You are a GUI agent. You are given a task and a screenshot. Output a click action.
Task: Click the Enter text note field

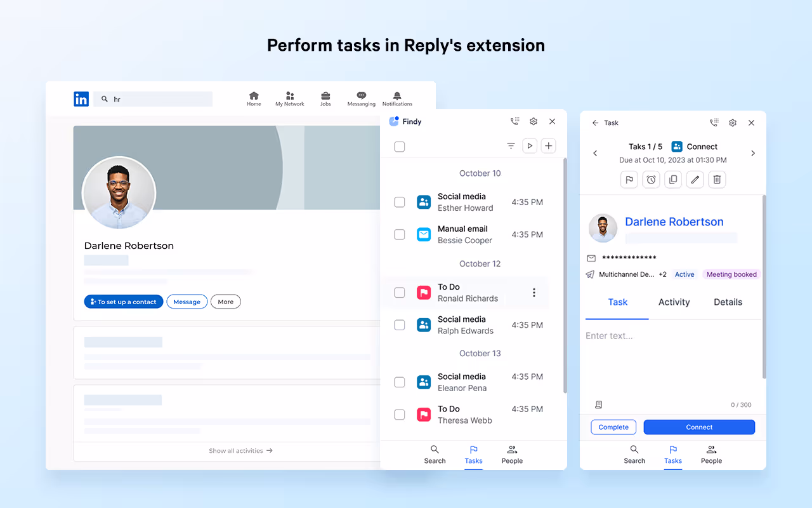[x=672, y=359]
